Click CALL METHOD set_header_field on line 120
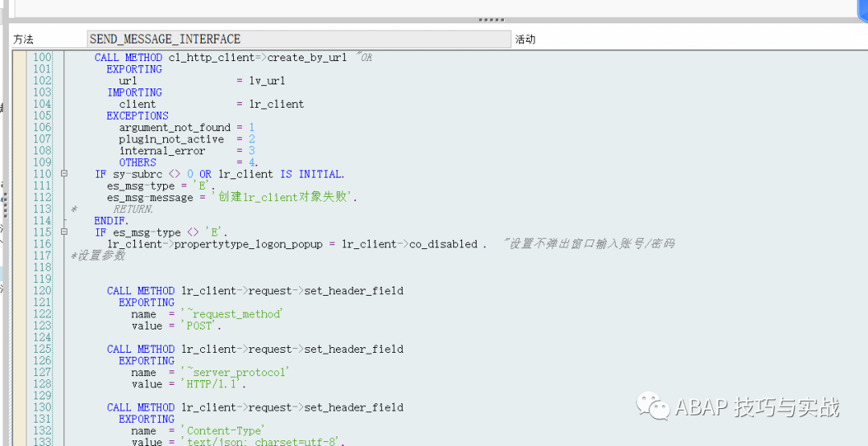This screenshot has height=446, width=868. point(256,291)
